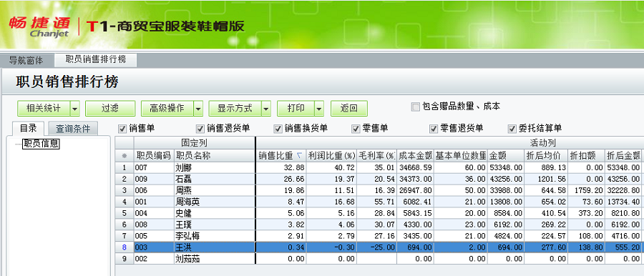Switch to the 导航窗体 tab
This screenshot has width=644, height=276.
click(x=26, y=60)
